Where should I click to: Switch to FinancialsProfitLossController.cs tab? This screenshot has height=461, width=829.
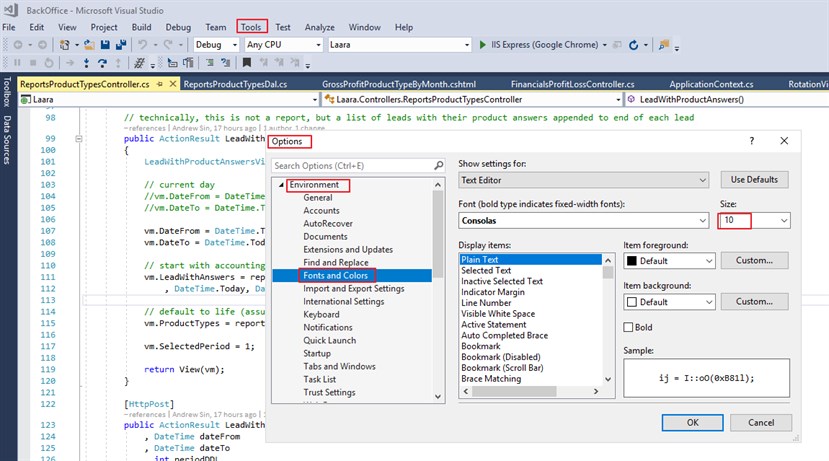tap(573, 84)
